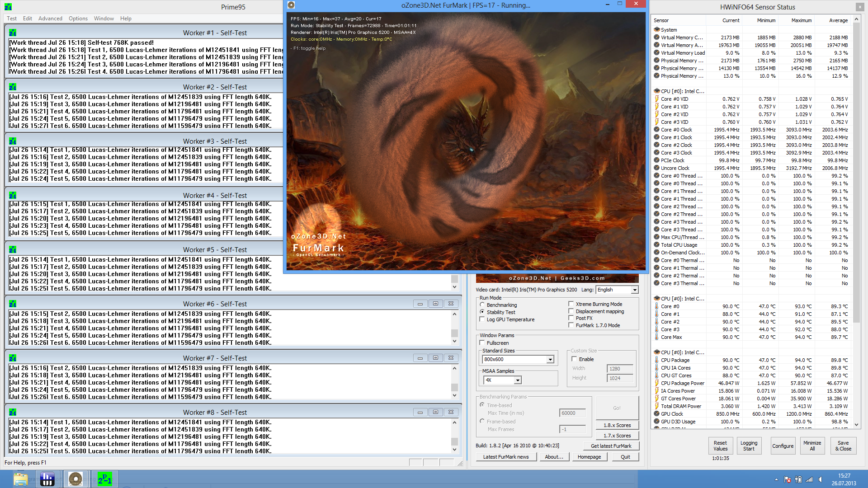
Task: Click HWiNFO64 sensor list scroll-down arrow
Action: (x=856, y=425)
